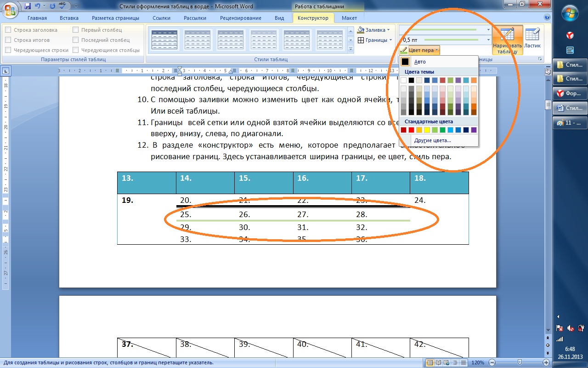Enable the Последний столбец checkbox
The image size is (588, 368).
pos(75,40)
